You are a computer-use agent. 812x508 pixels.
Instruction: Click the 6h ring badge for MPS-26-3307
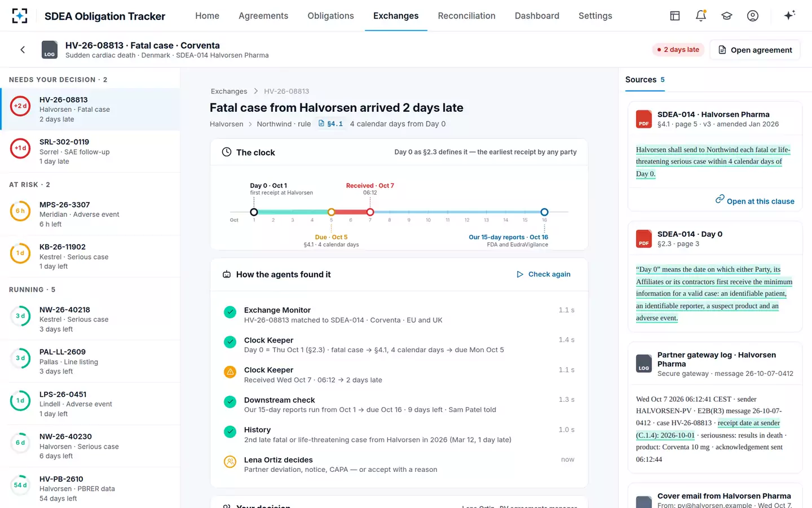coord(20,211)
